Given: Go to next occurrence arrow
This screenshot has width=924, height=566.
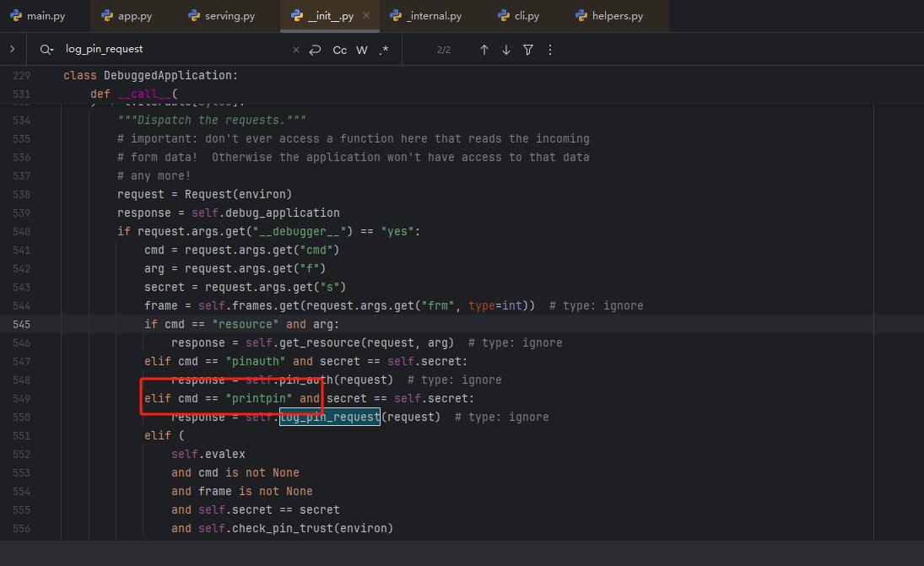Looking at the screenshot, I should 506,50.
